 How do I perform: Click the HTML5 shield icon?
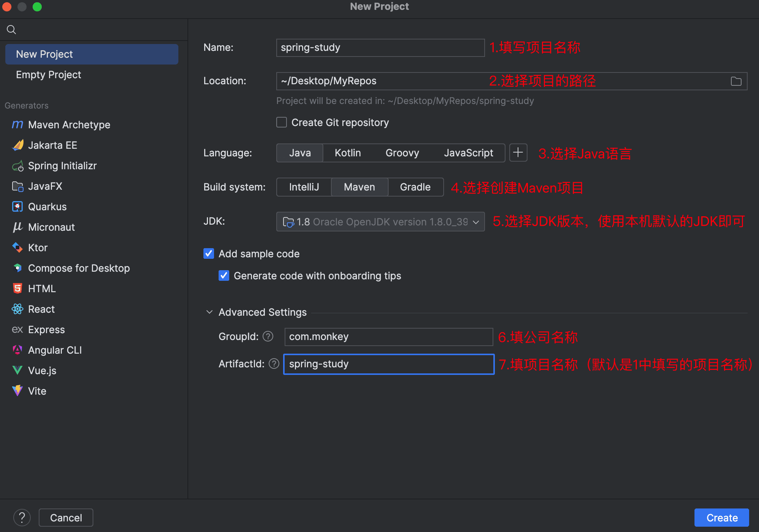tap(17, 288)
